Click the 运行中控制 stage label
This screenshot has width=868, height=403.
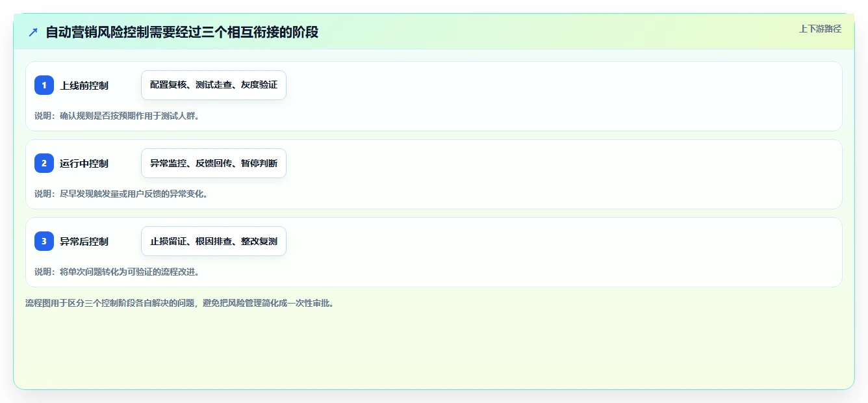[x=84, y=164]
